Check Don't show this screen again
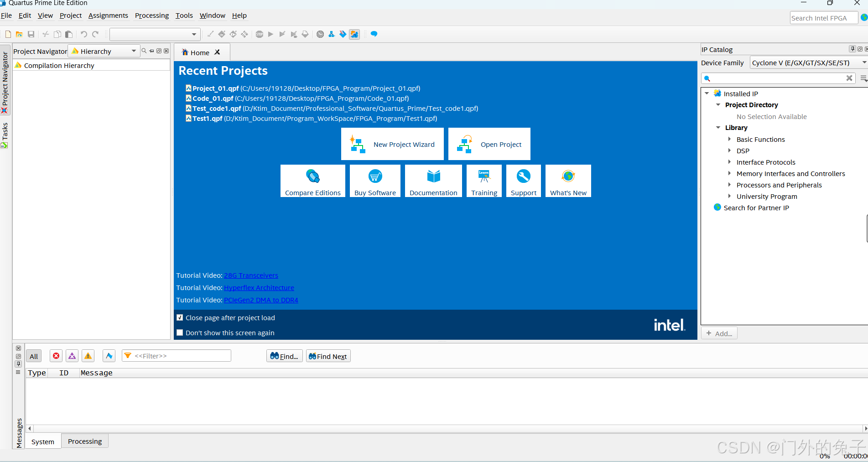 point(180,333)
